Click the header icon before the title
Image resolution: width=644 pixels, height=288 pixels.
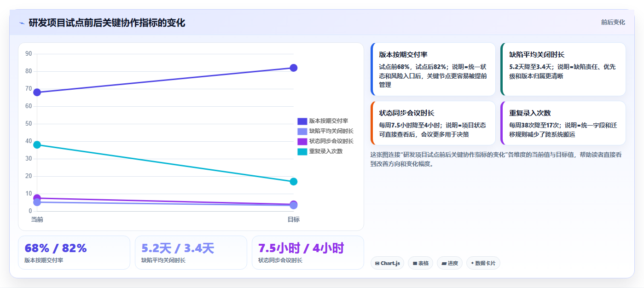point(22,23)
